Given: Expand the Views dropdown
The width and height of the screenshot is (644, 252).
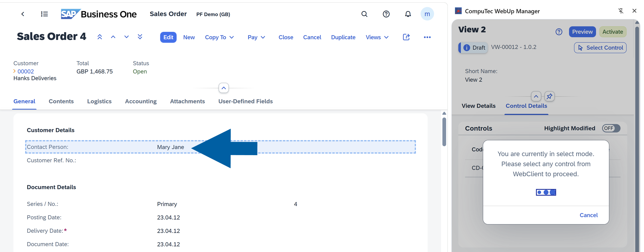Looking at the screenshot, I should tap(377, 37).
